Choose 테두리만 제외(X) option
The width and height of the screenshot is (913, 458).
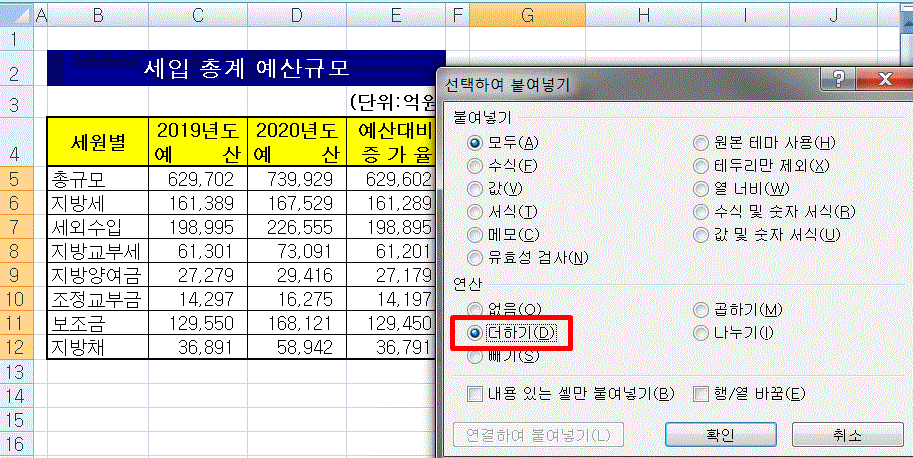(x=760, y=166)
